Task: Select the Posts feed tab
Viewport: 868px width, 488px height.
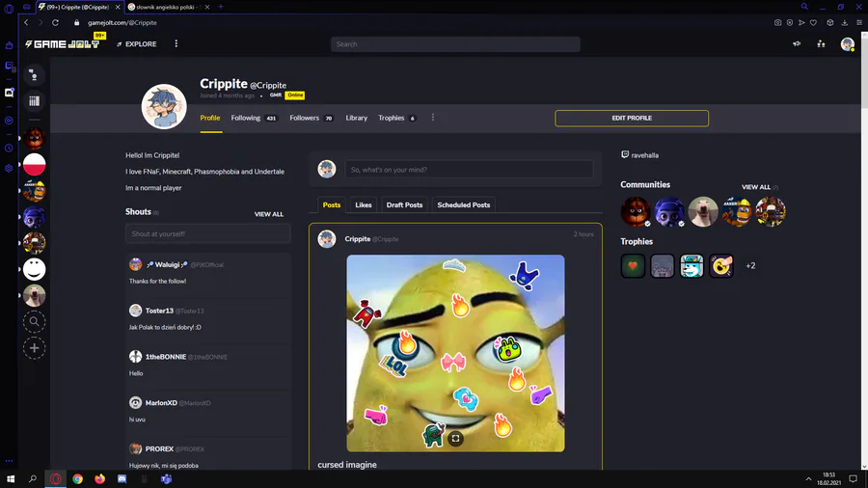Action: [332, 204]
